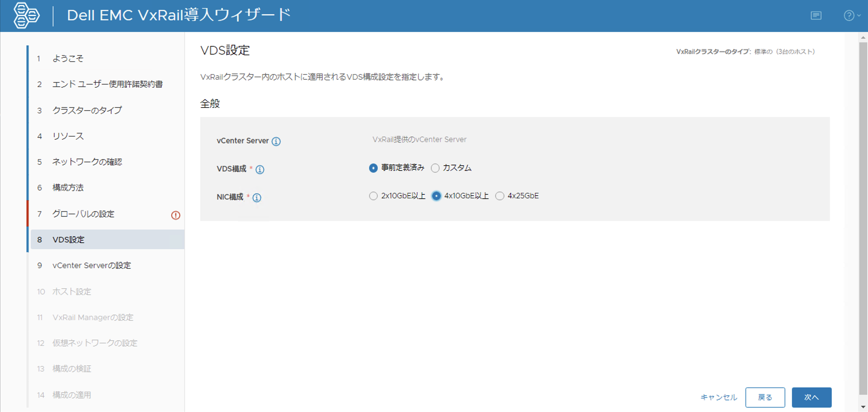Click the red error icon on グローバルの設定

[x=176, y=215]
